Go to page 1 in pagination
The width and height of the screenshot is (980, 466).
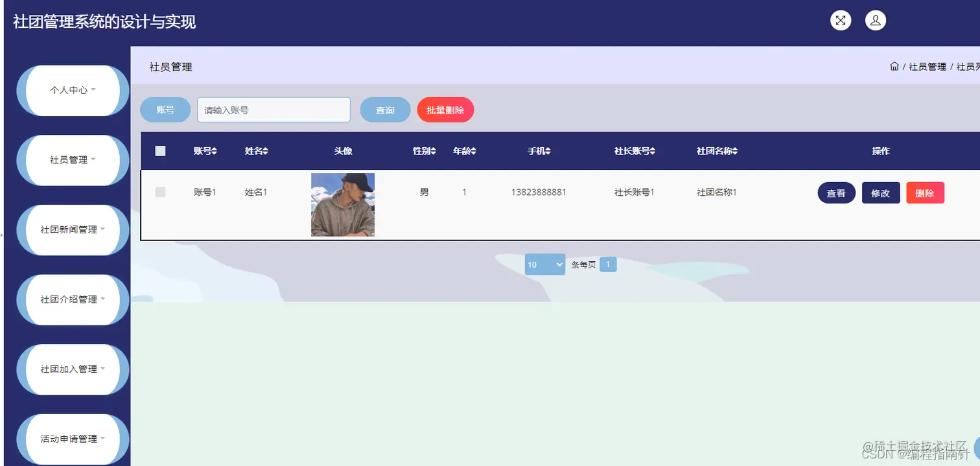pyautogui.click(x=608, y=264)
